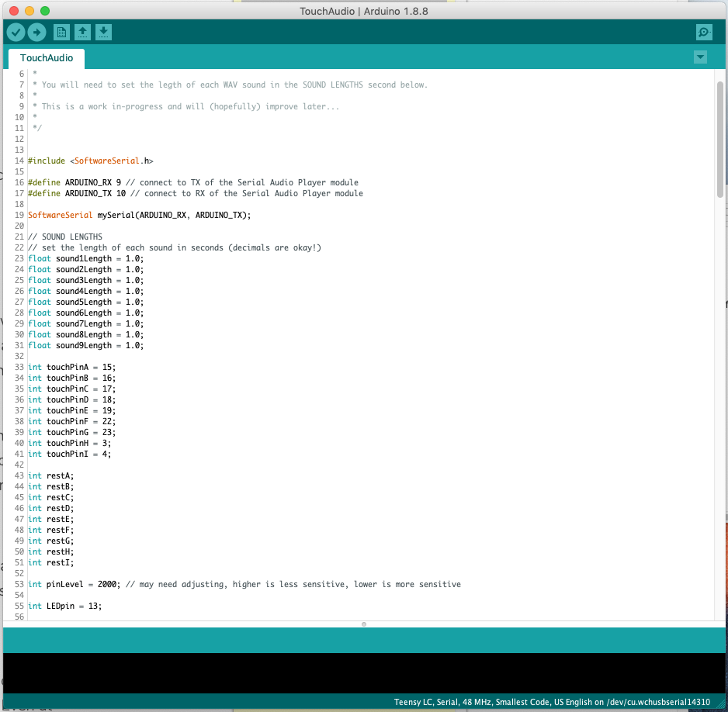Open the tab options dropdown arrow
This screenshot has width=728, height=712.
point(700,57)
